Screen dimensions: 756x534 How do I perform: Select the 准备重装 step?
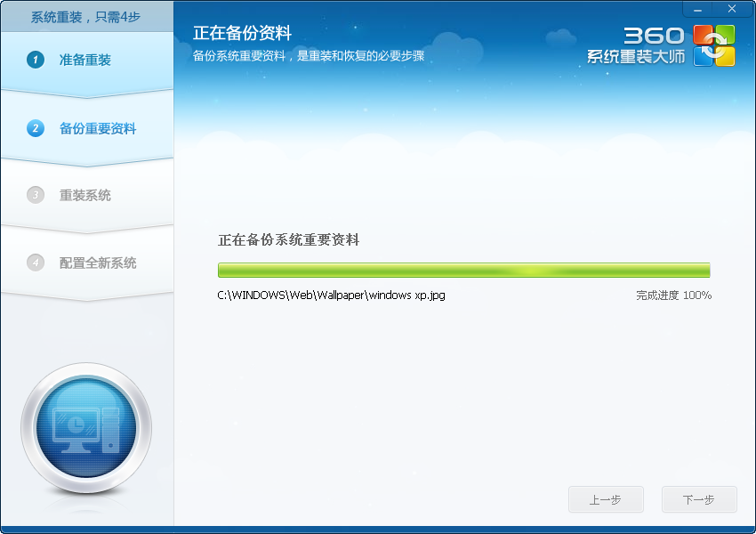coord(85,61)
